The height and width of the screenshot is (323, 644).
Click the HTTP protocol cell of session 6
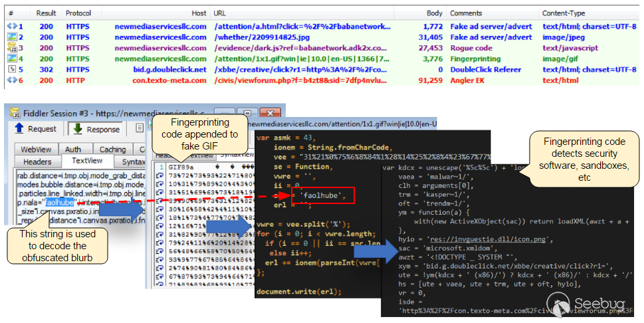(x=75, y=80)
